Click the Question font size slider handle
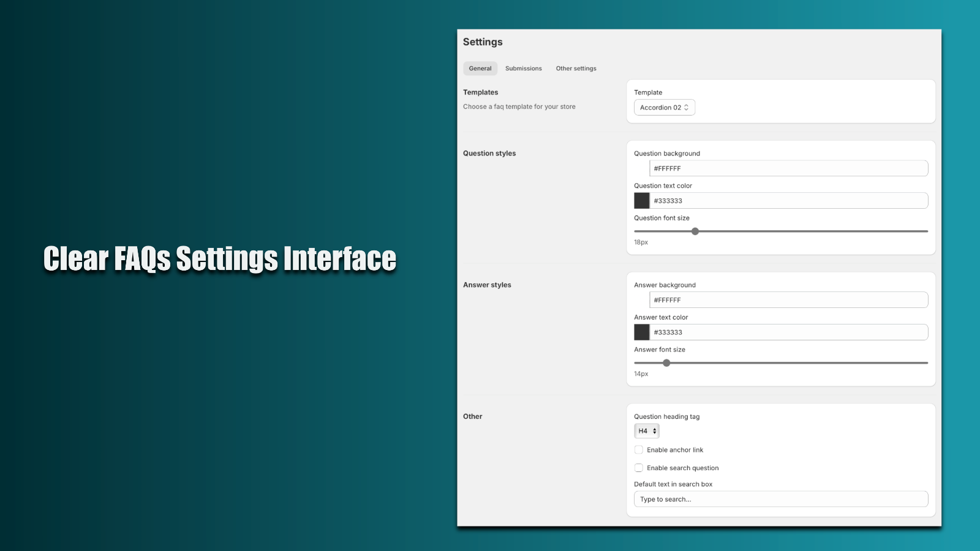This screenshot has height=551, width=980. 695,231
